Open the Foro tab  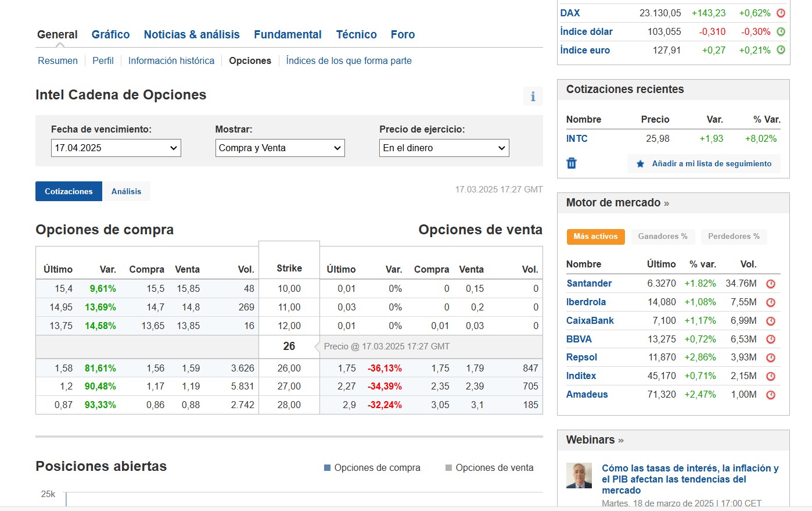pos(403,34)
